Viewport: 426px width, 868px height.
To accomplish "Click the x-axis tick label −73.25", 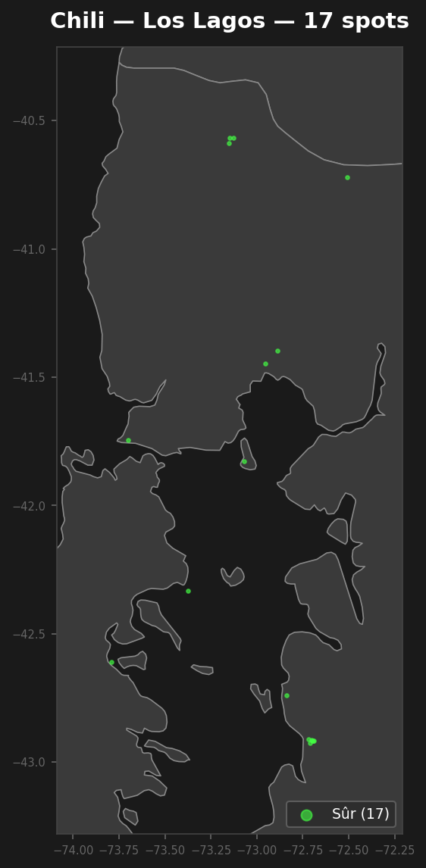I will [211, 850].
